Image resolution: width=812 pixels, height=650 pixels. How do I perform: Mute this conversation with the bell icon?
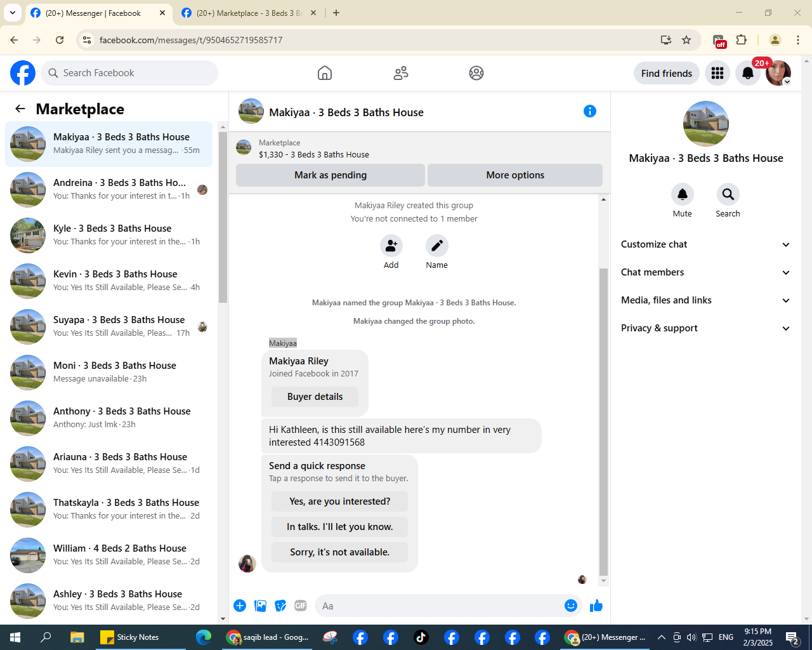683,194
